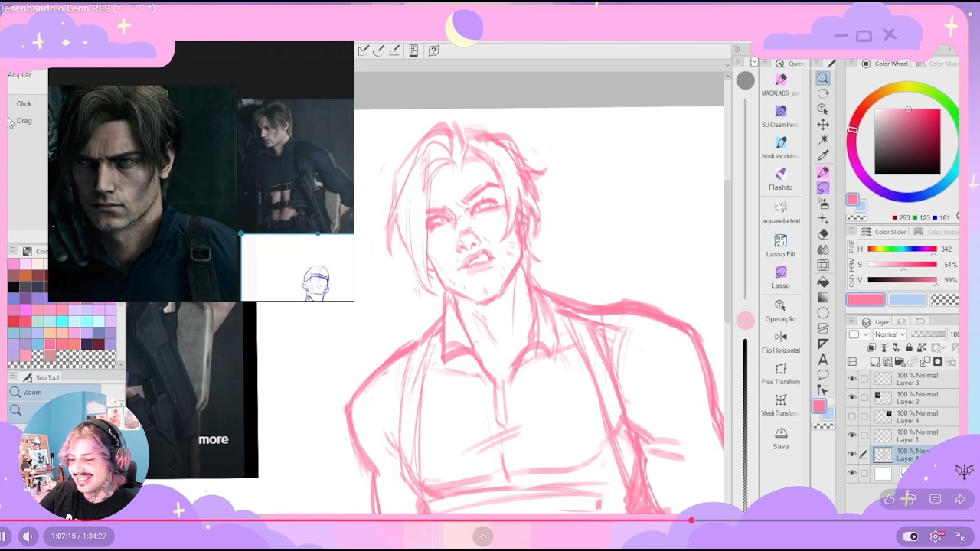The height and width of the screenshot is (551, 980).
Task: Select the Balloon speech bubble tool
Action: coord(823,375)
